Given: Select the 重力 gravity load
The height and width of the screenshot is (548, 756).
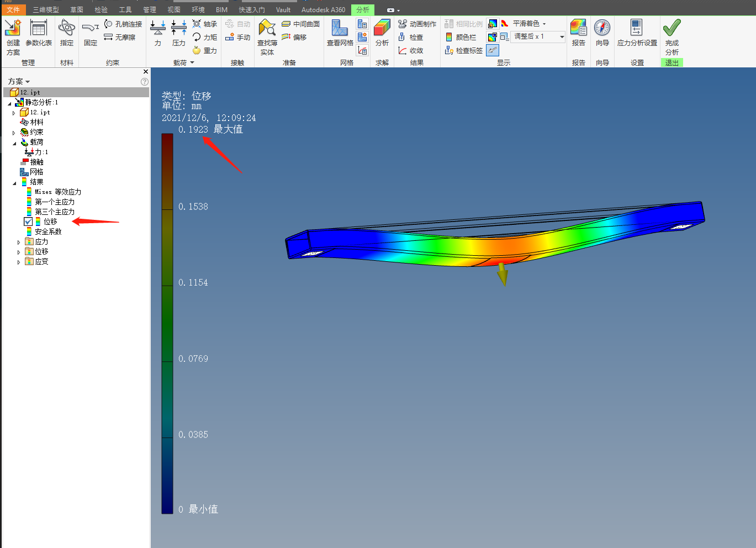Looking at the screenshot, I should (x=205, y=50).
